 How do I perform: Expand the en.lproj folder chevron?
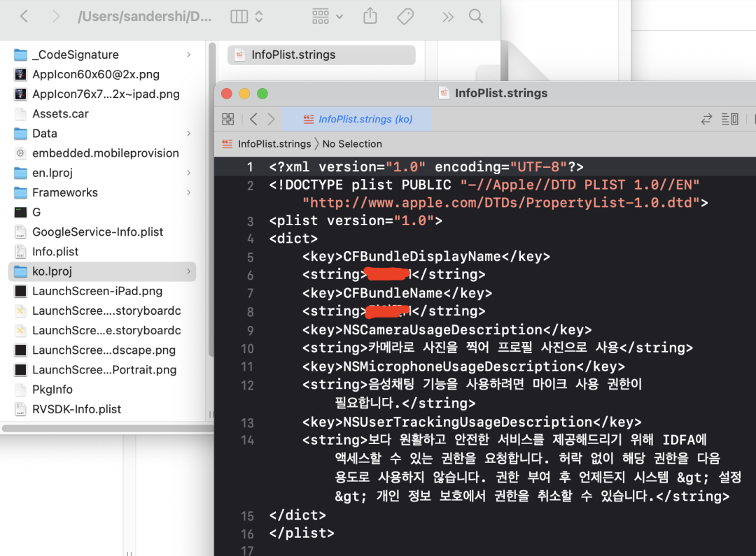(x=188, y=173)
